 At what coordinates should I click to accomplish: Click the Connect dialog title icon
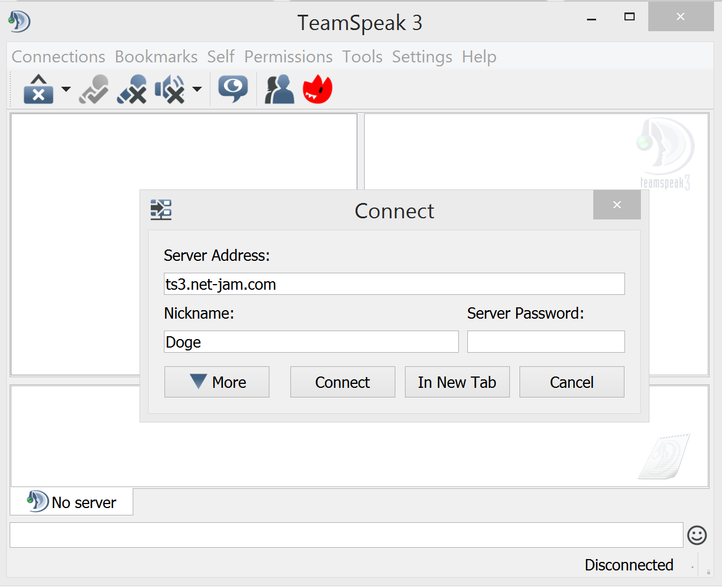click(161, 210)
